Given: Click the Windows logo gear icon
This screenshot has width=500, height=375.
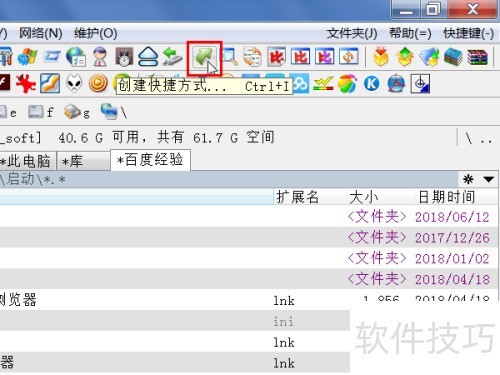Looking at the screenshot, I should pos(27,57).
